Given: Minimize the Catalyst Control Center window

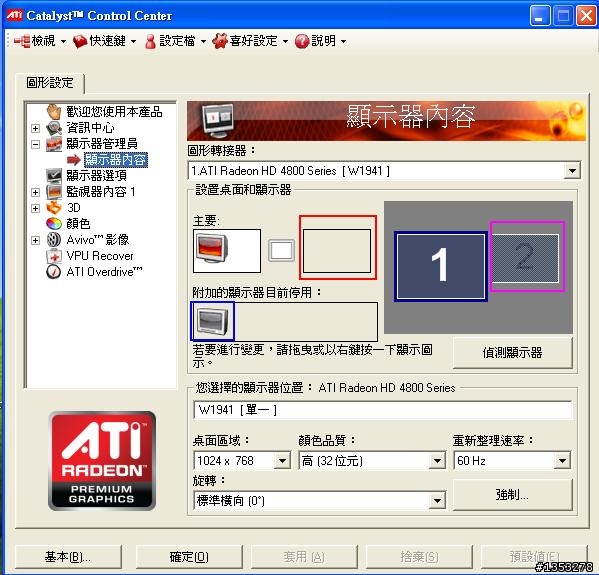Looking at the screenshot, I should (x=540, y=16).
